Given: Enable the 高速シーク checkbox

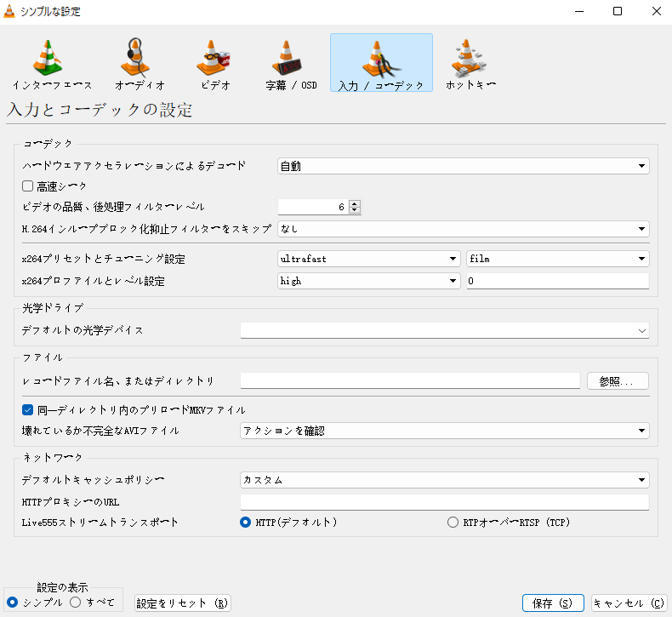Looking at the screenshot, I should tap(27, 186).
